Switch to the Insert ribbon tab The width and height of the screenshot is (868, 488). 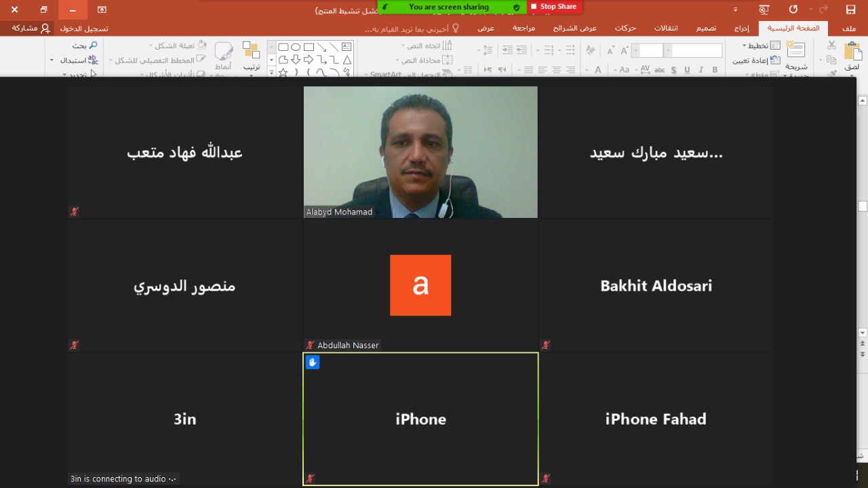(741, 29)
